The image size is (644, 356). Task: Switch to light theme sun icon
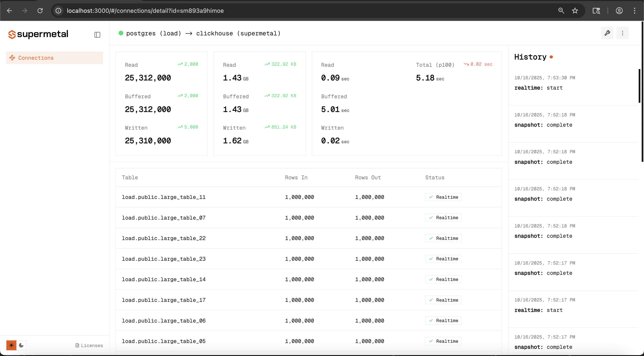(x=11, y=345)
